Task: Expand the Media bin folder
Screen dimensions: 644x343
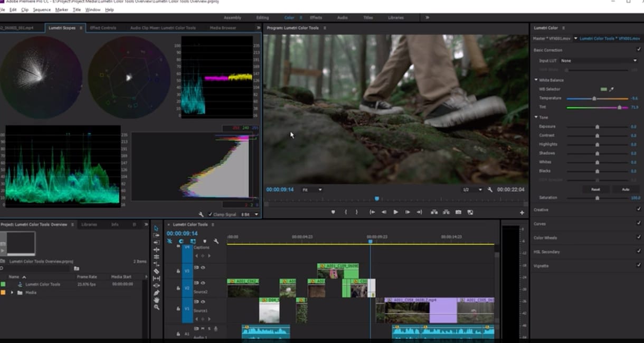Action: (12, 292)
